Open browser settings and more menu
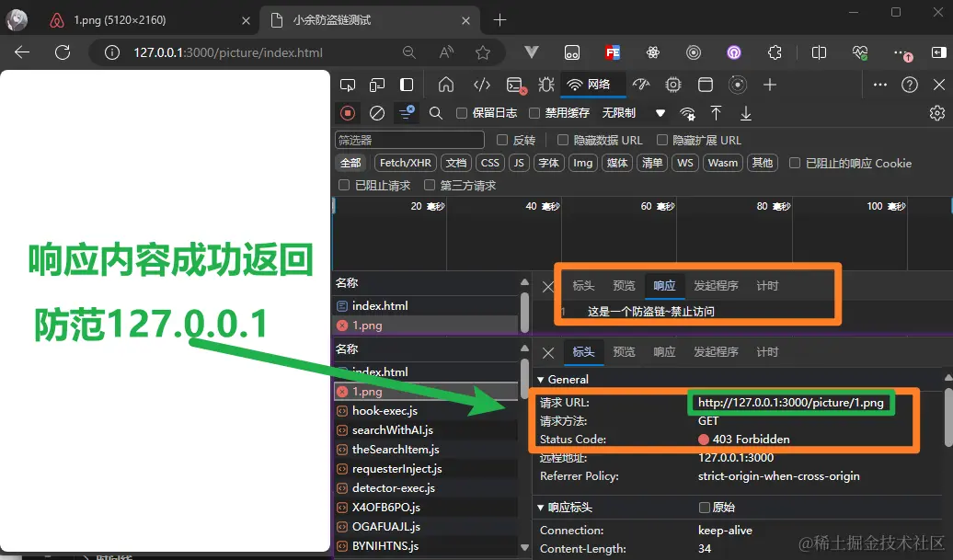Viewport: 953px width, 560px height. (x=901, y=52)
